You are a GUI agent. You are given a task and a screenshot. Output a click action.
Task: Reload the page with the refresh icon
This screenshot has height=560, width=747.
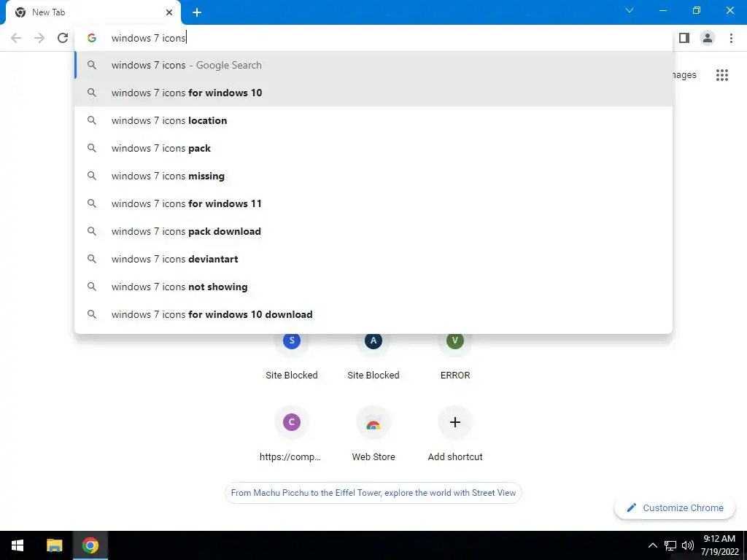63,38
